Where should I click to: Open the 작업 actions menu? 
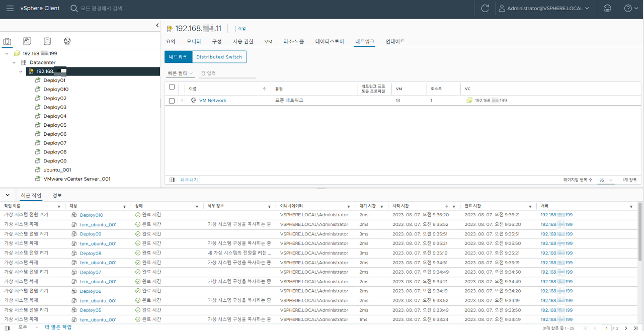(x=240, y=29)
